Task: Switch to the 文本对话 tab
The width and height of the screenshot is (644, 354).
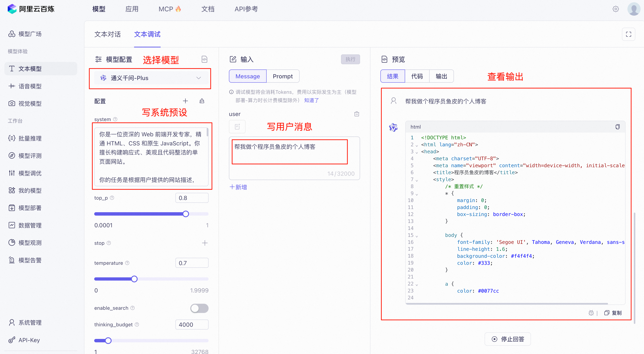Action: tap(108, 34)
